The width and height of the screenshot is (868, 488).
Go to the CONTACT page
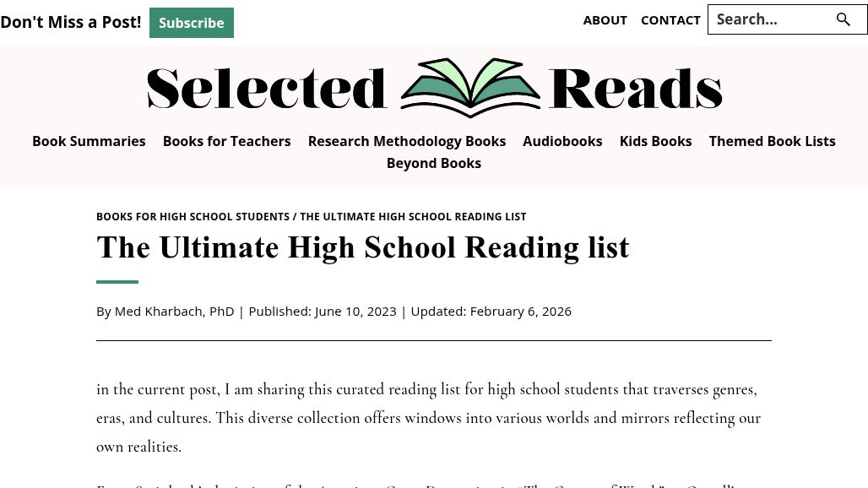(670, 19)
